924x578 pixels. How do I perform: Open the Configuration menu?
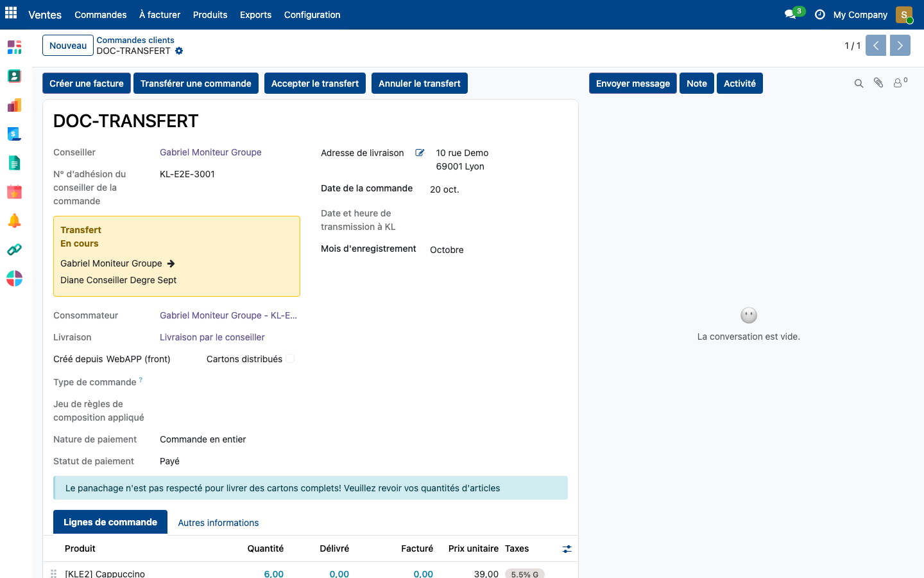point(312,15)
